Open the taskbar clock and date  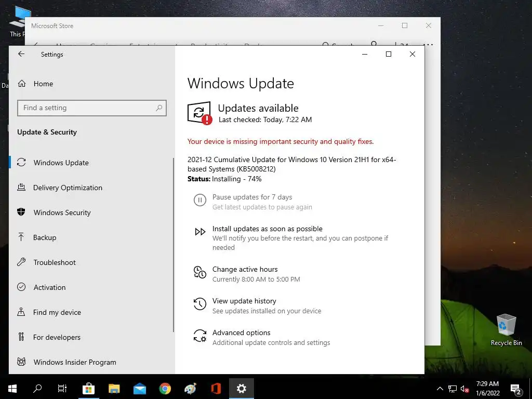coord(487,389)
